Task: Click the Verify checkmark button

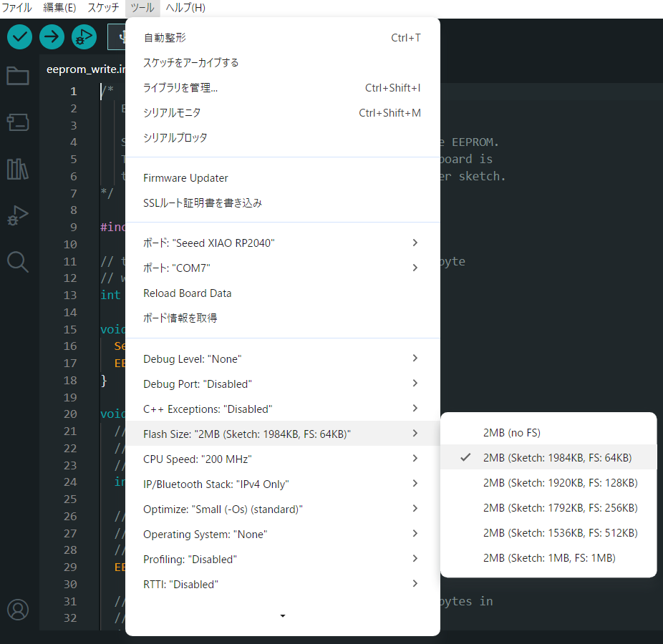Action: pos(19,36)
